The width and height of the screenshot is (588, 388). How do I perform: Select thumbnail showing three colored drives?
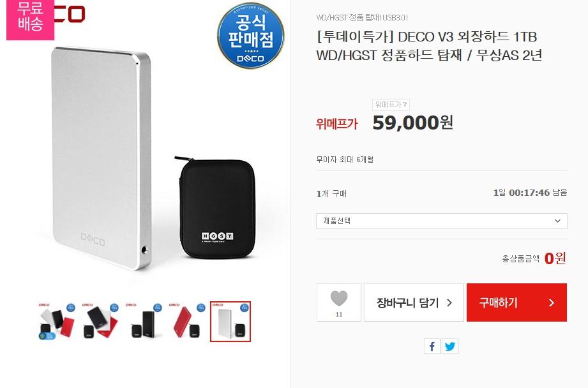click(57, 322)
